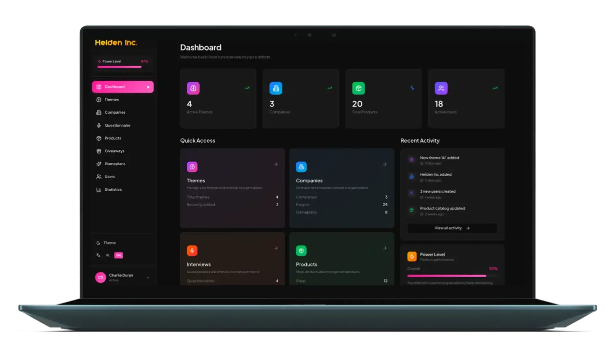The image size is (614, 364).
Task: Switch language to NL
Action: tap(108, 255)
